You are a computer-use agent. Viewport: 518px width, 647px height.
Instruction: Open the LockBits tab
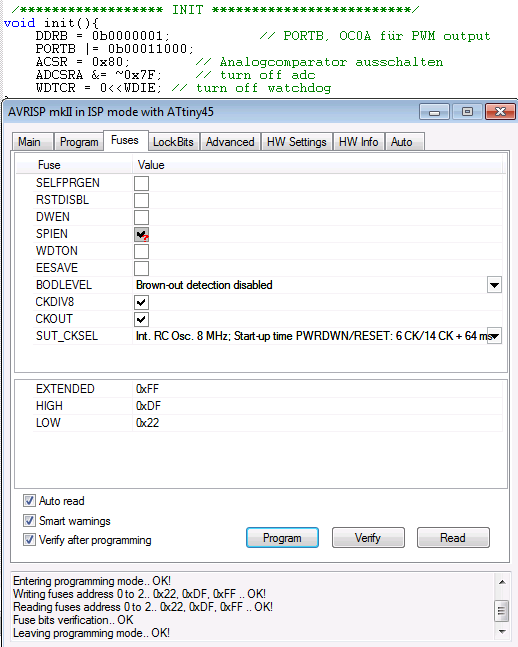click(x=173, y=142)
